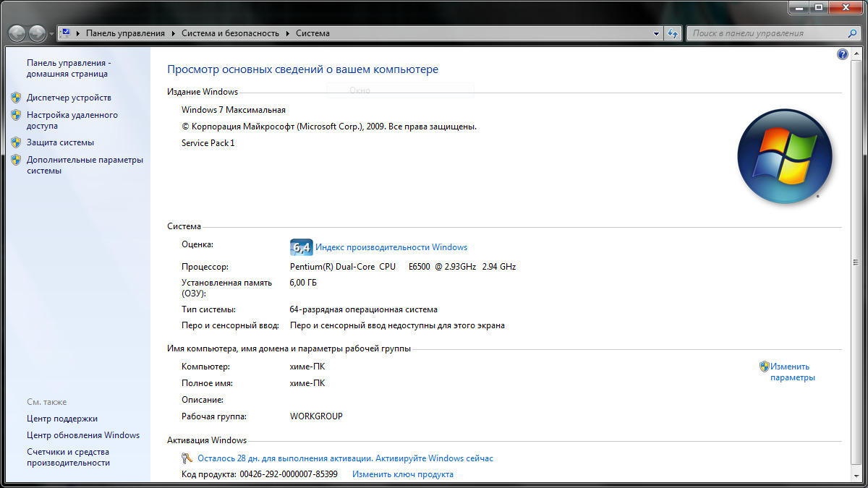Click shield icon beside Настройка удаленного доступа

(x=16, y=115)
